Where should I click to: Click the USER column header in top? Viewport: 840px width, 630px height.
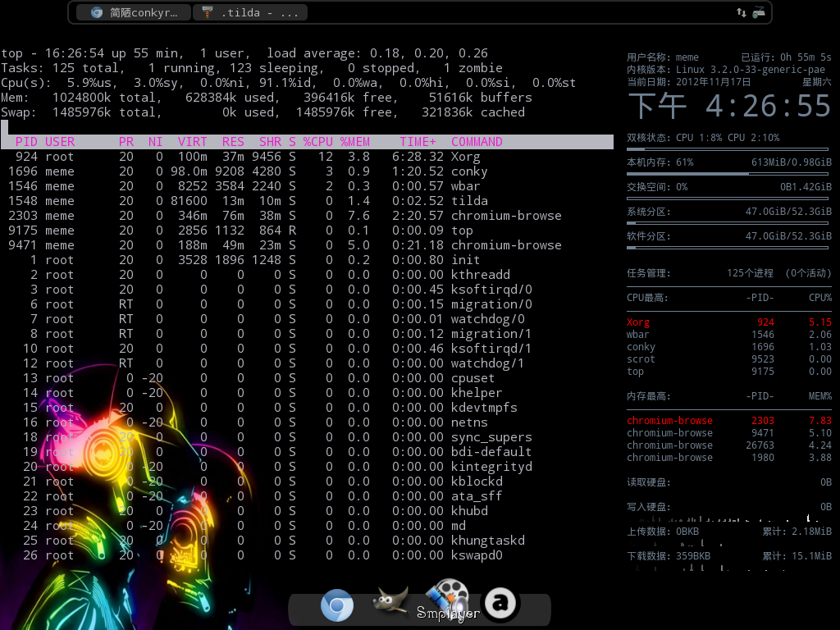click(x=59, y=142)
